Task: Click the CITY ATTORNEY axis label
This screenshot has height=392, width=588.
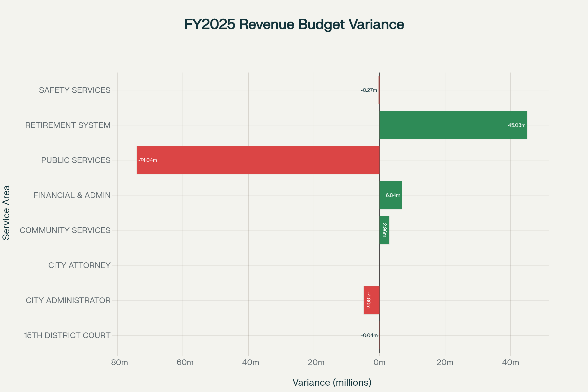Action: tap(79, 265)
